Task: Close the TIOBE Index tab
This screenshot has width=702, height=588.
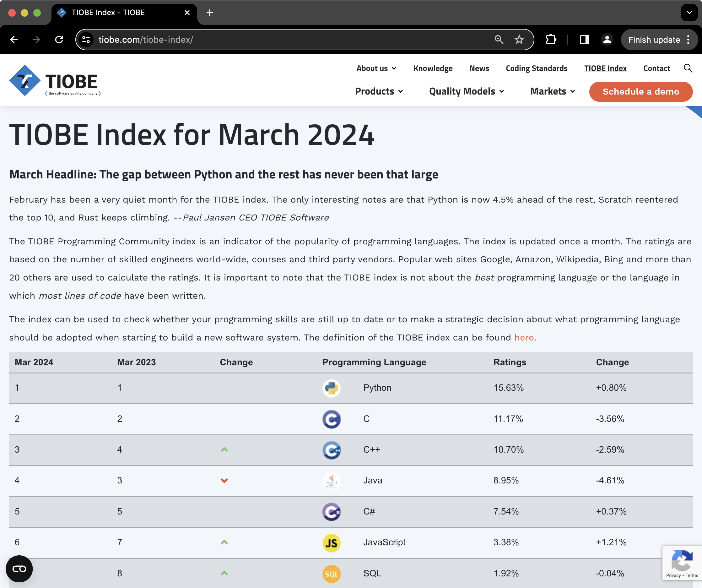Action: (187, 13)
